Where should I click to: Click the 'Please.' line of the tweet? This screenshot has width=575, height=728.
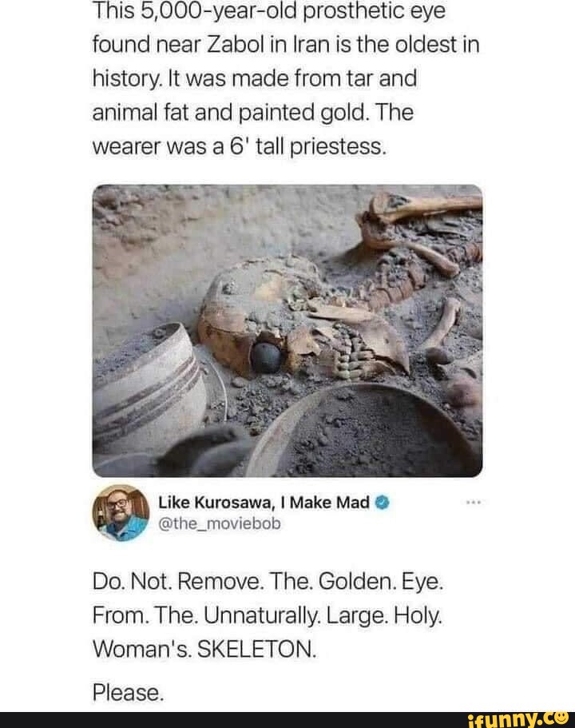pyautogui.click(x=129, y=689)
